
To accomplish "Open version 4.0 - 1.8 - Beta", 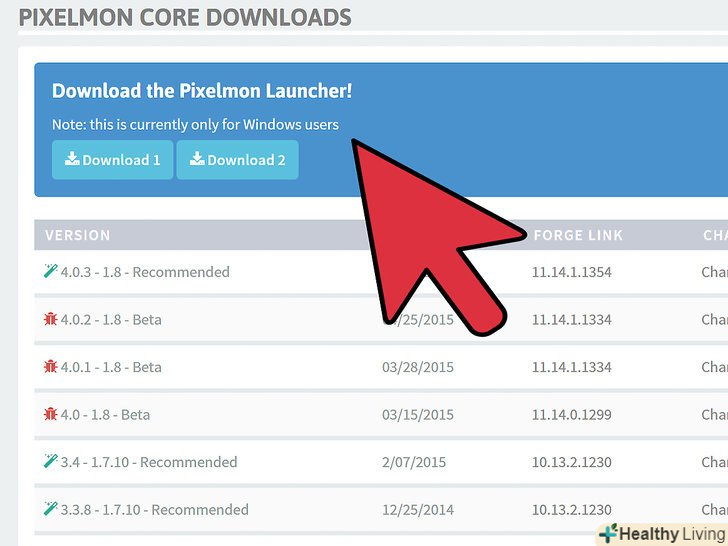I will (x=105, y=415).
